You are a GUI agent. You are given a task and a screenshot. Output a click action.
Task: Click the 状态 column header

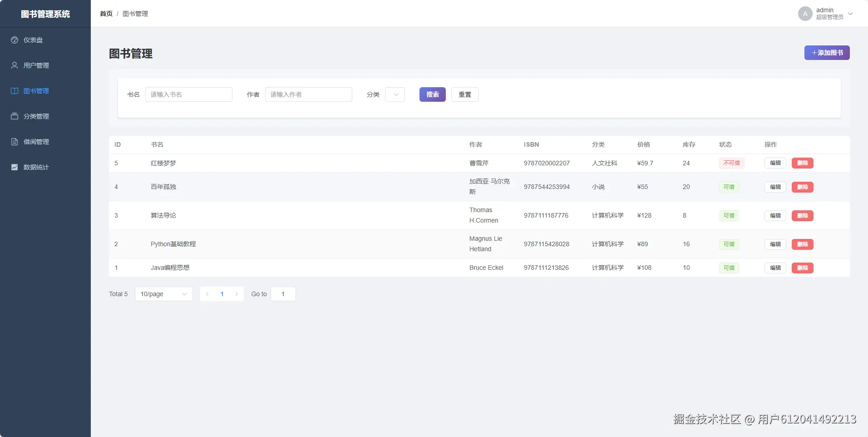(x=725, y=144)
